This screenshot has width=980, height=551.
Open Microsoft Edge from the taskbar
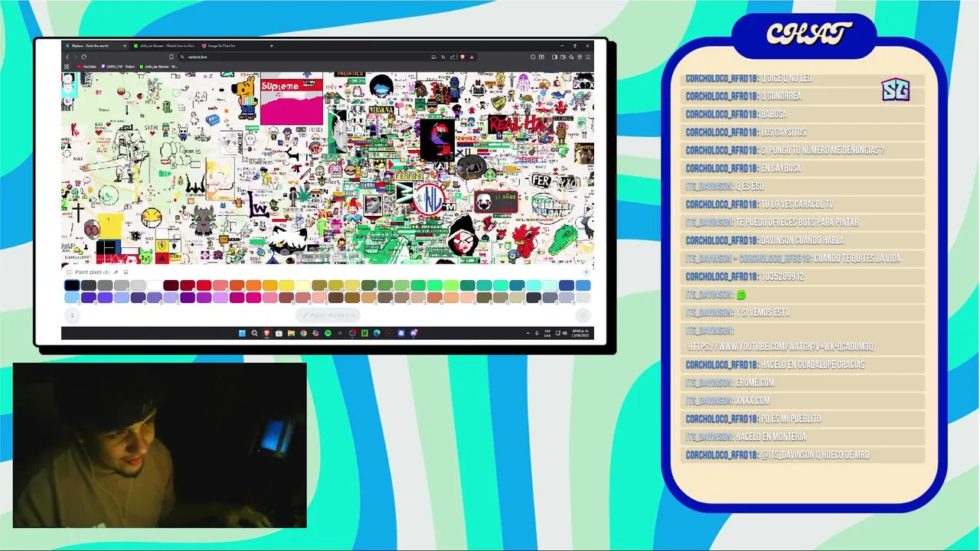point(377,333)
